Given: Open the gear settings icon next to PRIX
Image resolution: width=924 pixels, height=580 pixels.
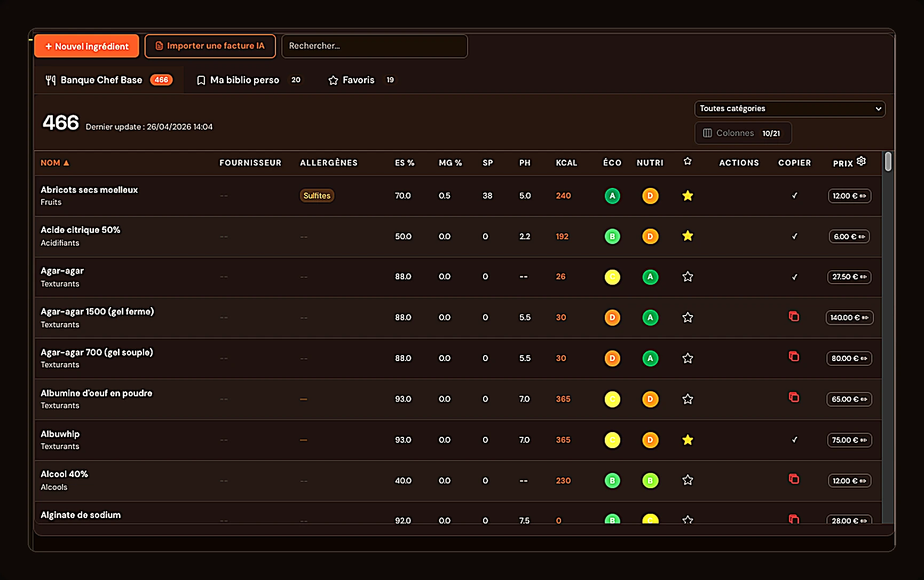Looking at the screenshot, I should (x=861, y=161).
